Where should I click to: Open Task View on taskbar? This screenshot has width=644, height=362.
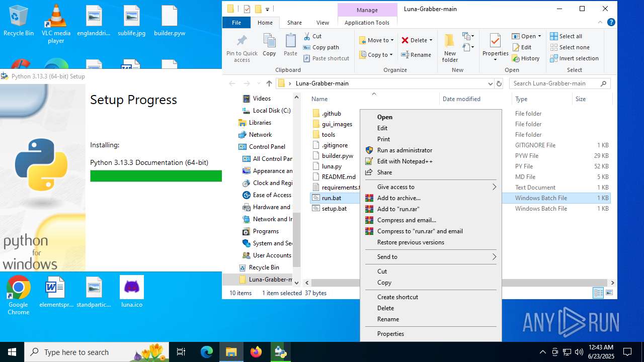[181, 352]
